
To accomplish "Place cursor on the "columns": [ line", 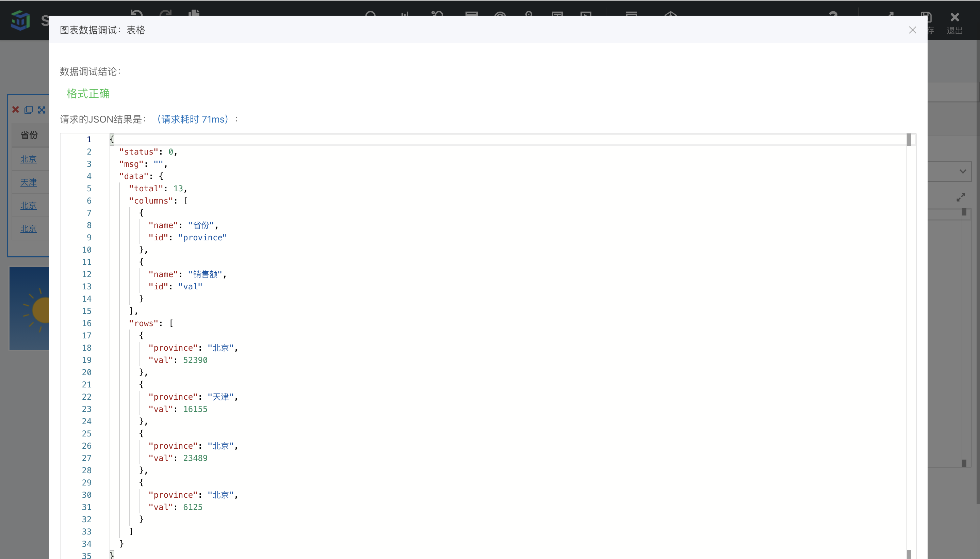I will (x=158, y=201).
